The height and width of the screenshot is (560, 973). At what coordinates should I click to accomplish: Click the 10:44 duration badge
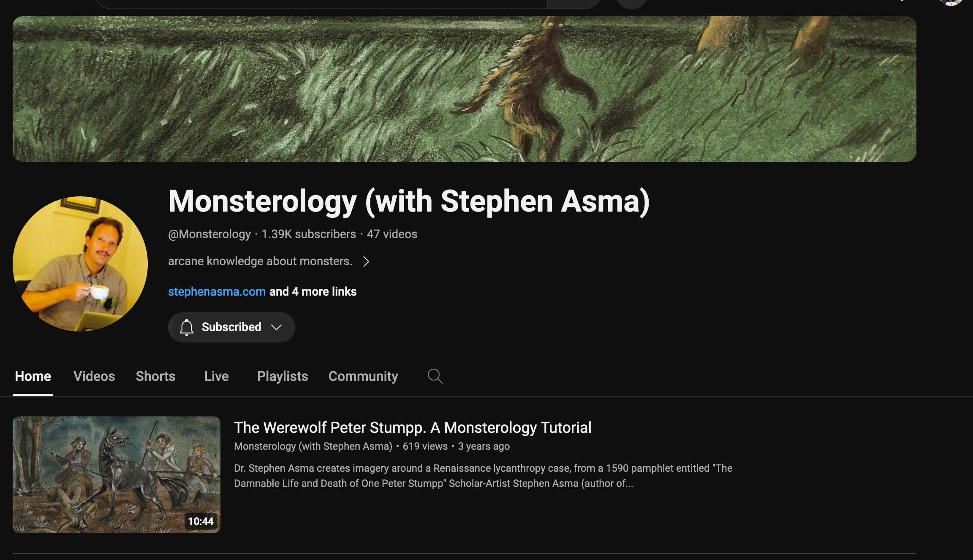point(201,521)
